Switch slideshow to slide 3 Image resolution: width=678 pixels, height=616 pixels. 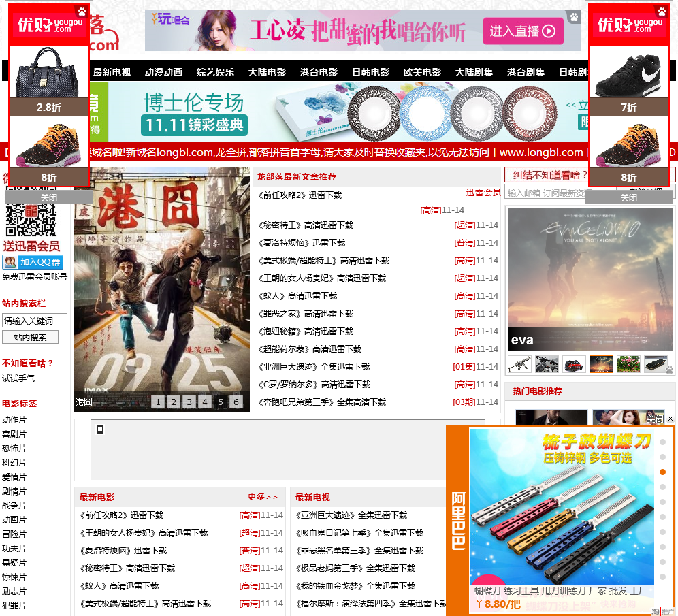189,402
